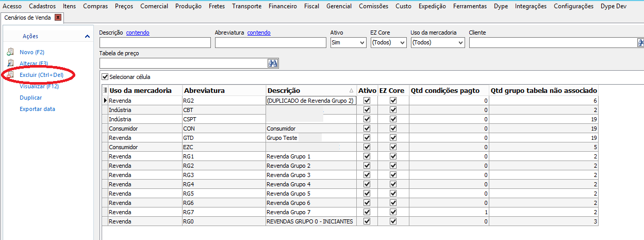Toggle the Selecionar célula checkbox
Viewport: 644px width, 240px height.
[105, 77]
